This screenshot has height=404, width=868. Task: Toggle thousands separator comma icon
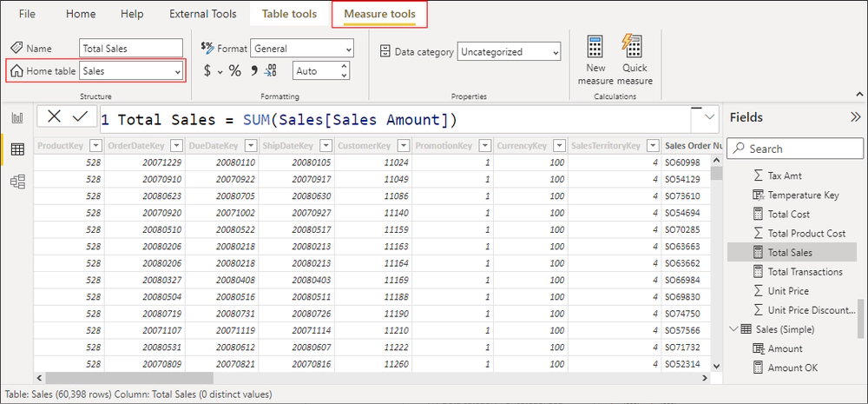pos(254,70)
